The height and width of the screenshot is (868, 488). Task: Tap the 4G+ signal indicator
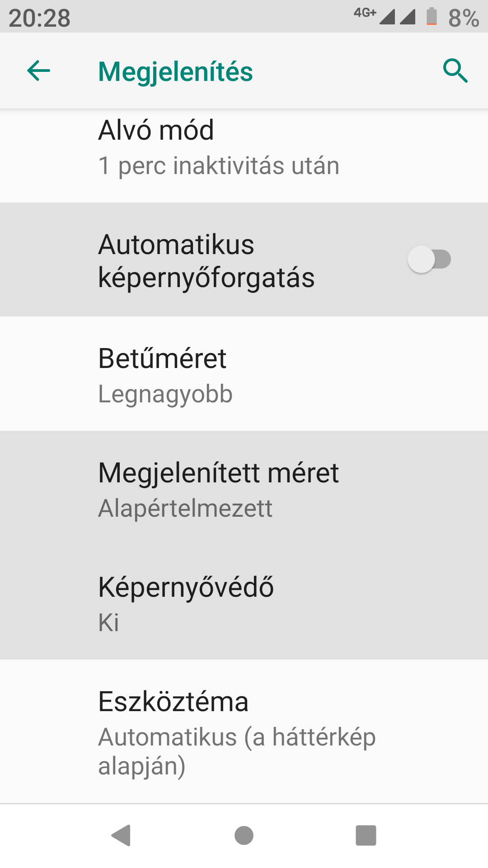pos(365,13)
